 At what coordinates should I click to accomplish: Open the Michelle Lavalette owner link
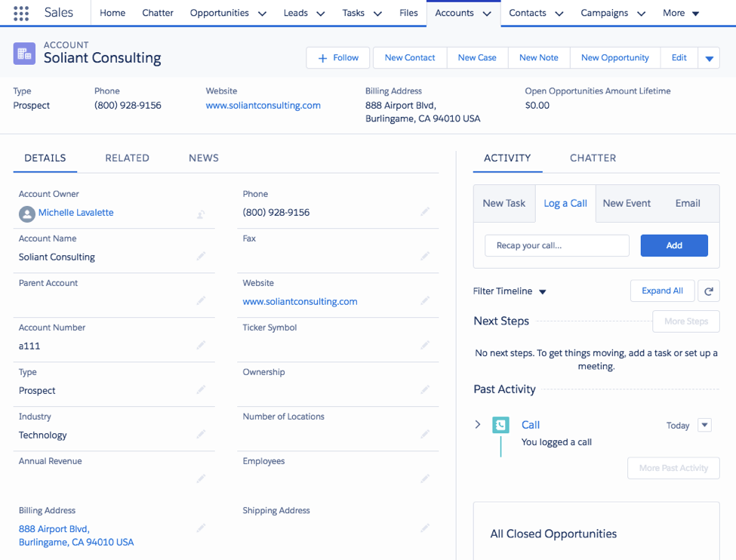click(x=76, y=213)
